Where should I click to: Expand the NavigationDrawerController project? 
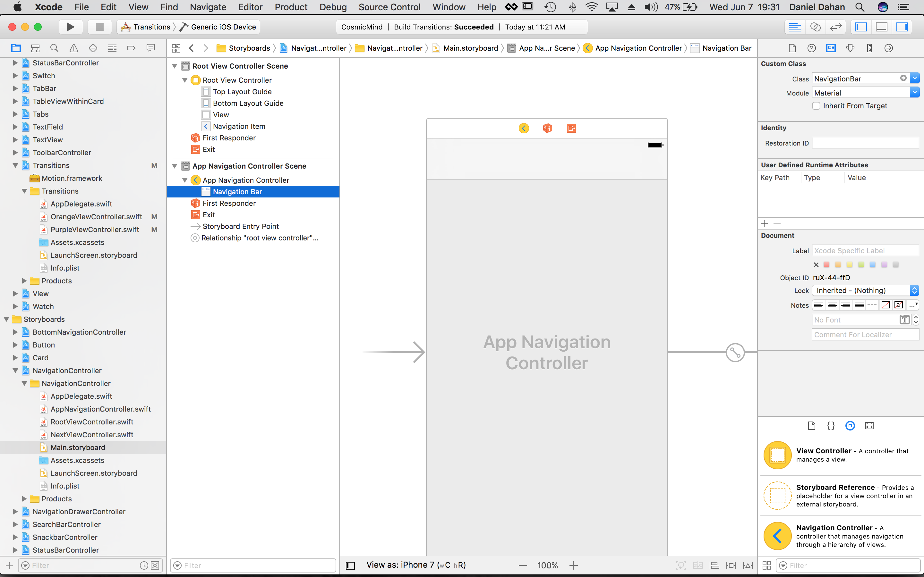[x=15, y=511]
